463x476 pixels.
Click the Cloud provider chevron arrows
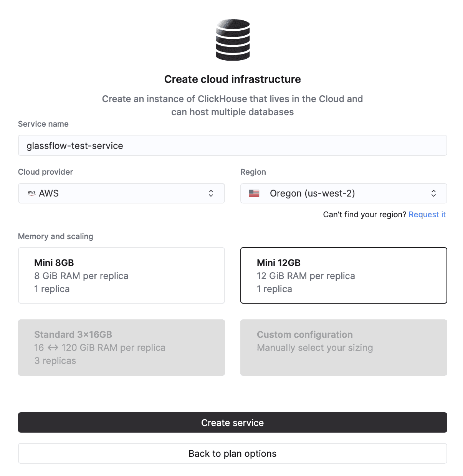coord(211,193)
